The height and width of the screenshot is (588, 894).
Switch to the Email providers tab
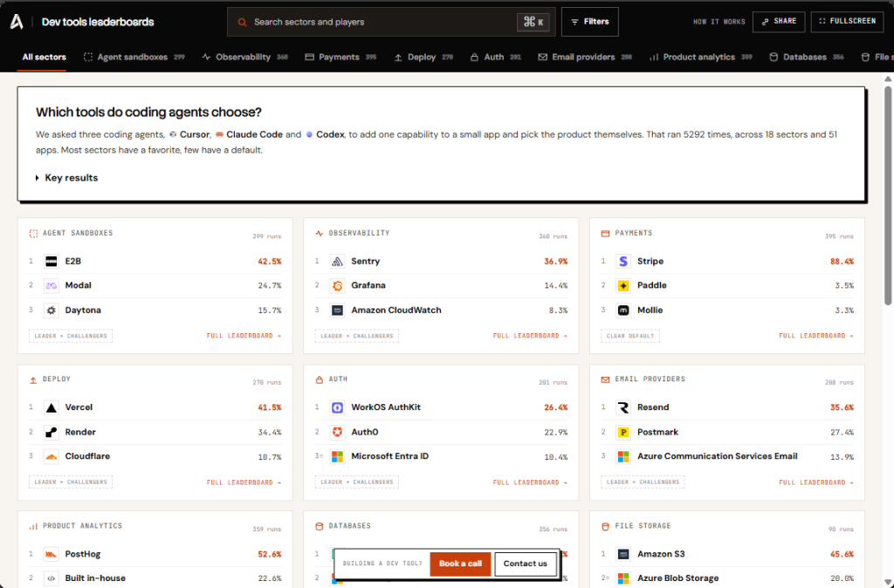[584, 57]
